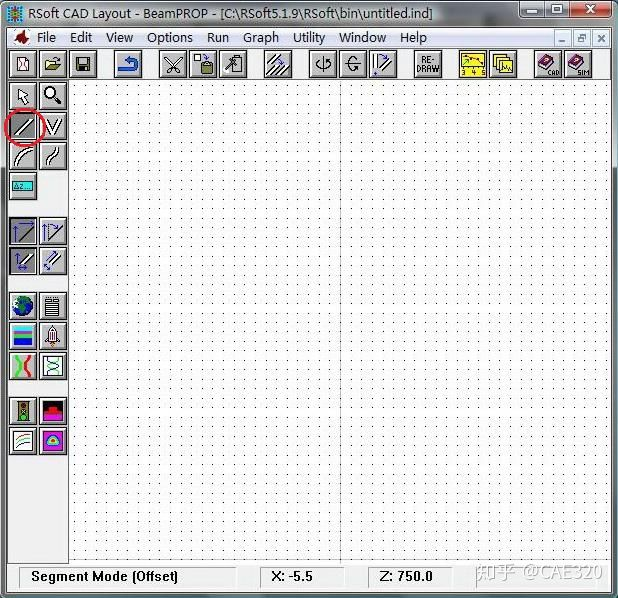
Task: Click the flip horizontal toolbar icon
Action: (353, 64)
